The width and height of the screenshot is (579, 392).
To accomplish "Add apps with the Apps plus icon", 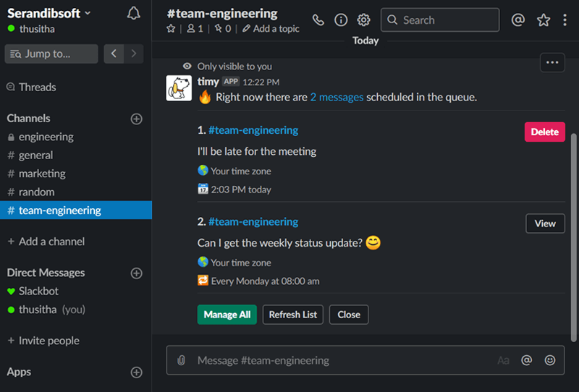I will (137, 372).
